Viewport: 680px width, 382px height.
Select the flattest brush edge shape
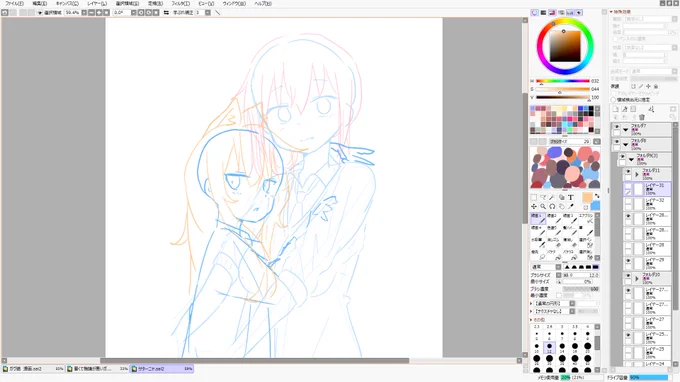click(595, 267)
